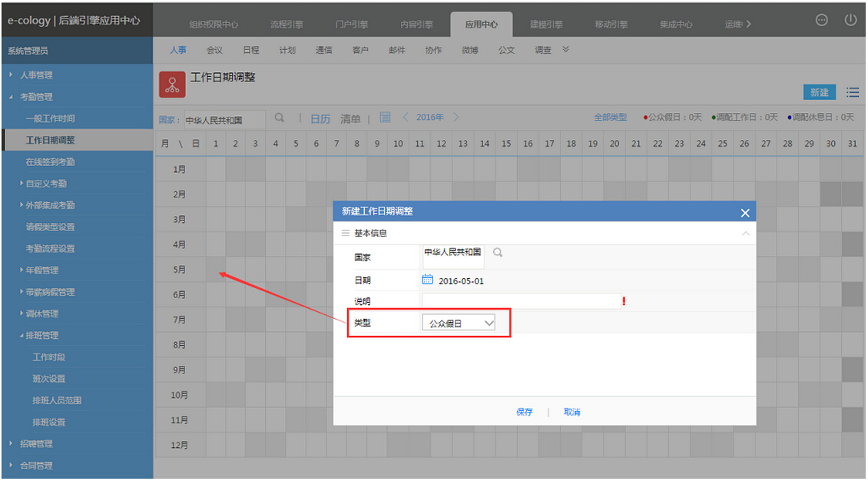
Task: Collapse the 基本信息 section chevron
Action: point(745,233)
